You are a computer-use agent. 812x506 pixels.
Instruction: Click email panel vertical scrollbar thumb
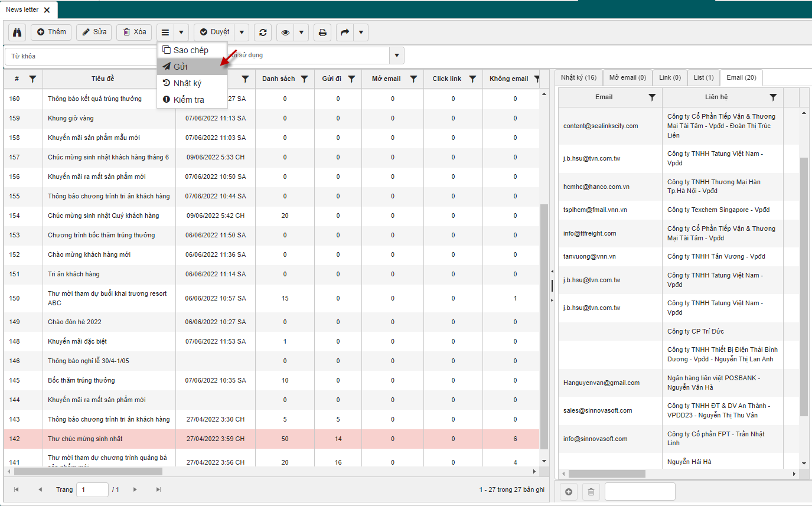[x=804, y=286]
